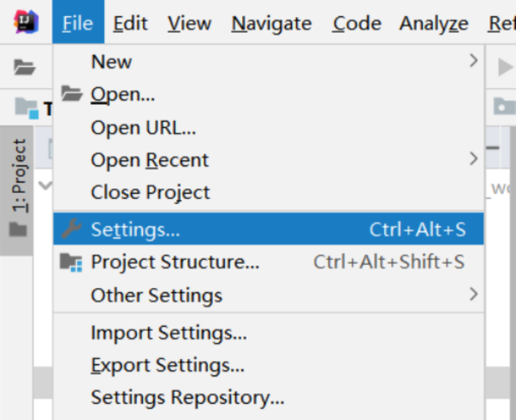Collapse the project tree chevron
The image size is (516, 420).
coord(45,185)
